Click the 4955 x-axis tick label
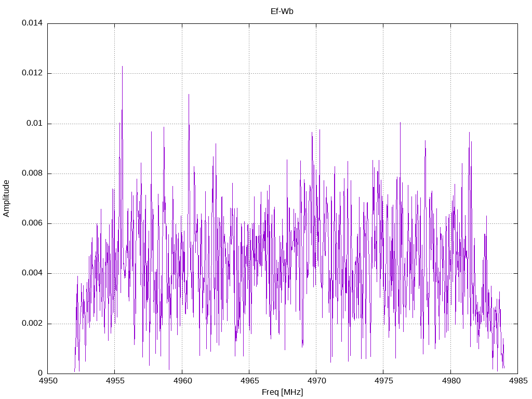 (x=115, y=381)
